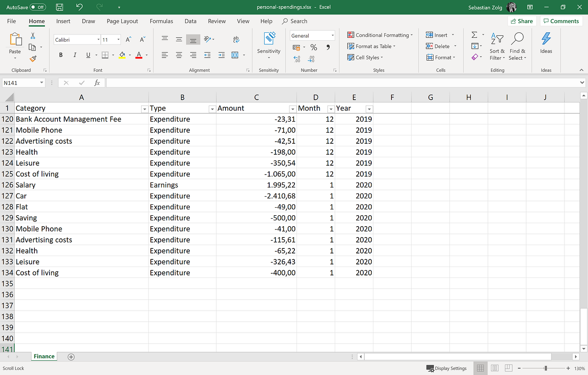Toggle Center horizontal alignment

point(179,55)
